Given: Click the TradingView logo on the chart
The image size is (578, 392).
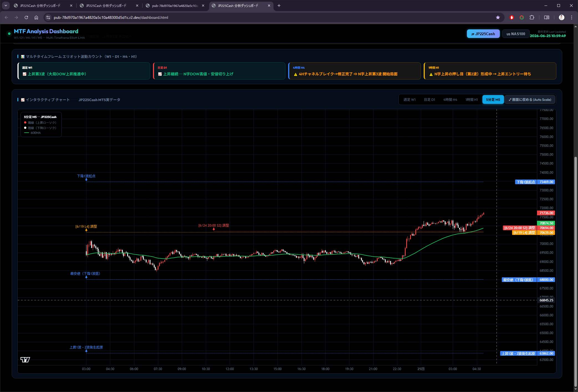Looking at the screenshot, I should tap(25, 360).
